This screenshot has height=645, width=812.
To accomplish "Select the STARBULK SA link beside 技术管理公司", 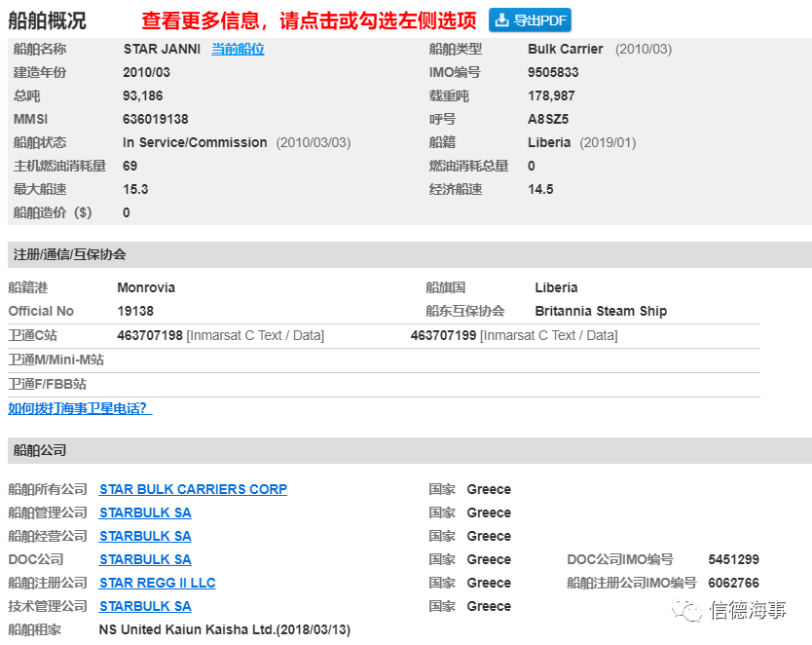I will click(x=145, y=606).
